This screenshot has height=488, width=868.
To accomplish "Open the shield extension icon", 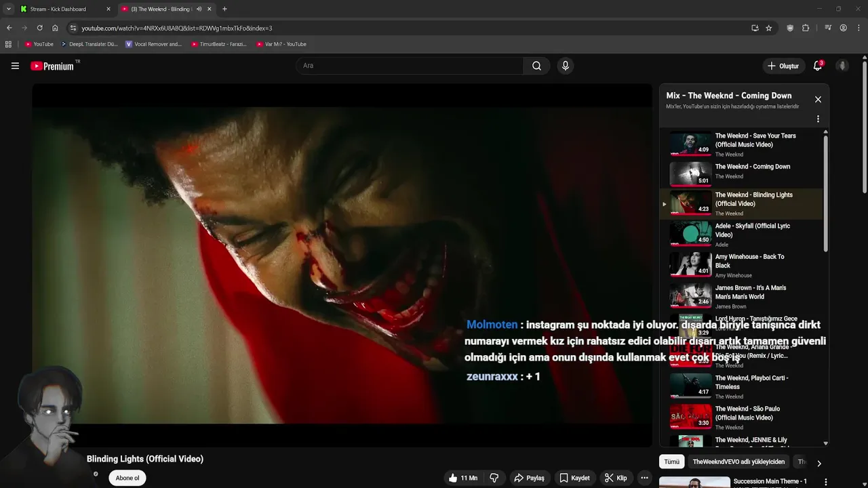I will (x=790, y=28).
